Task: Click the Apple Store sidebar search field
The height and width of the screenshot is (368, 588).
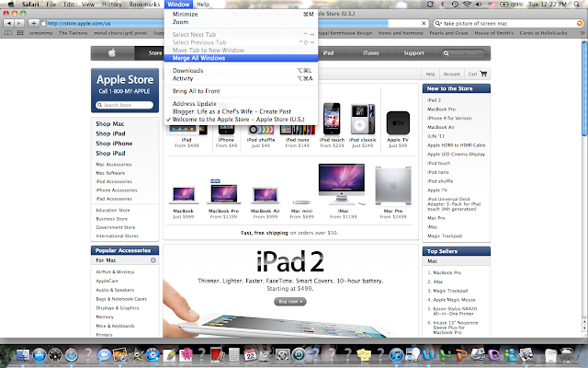Action: click(x=125, y=105)
